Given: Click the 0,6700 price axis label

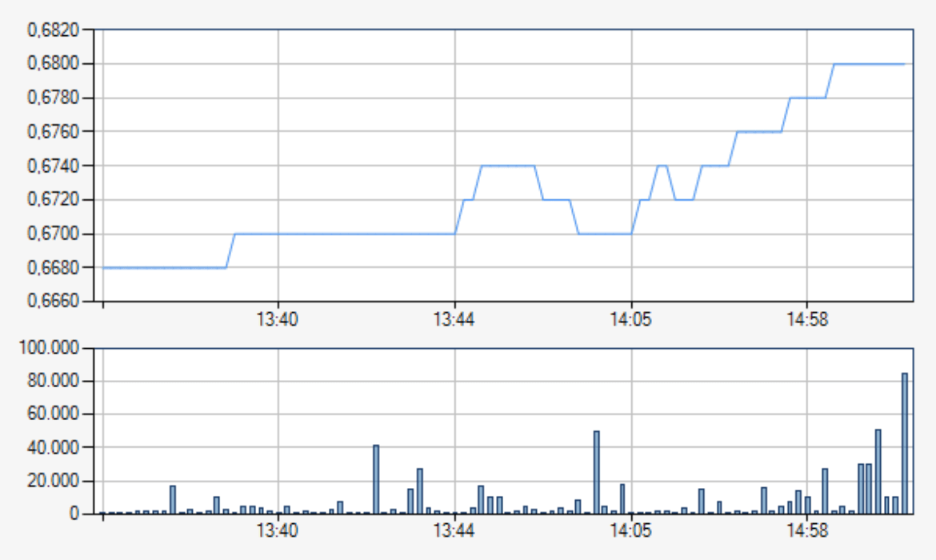Looking at the screenshot, I should click(53, 234).
